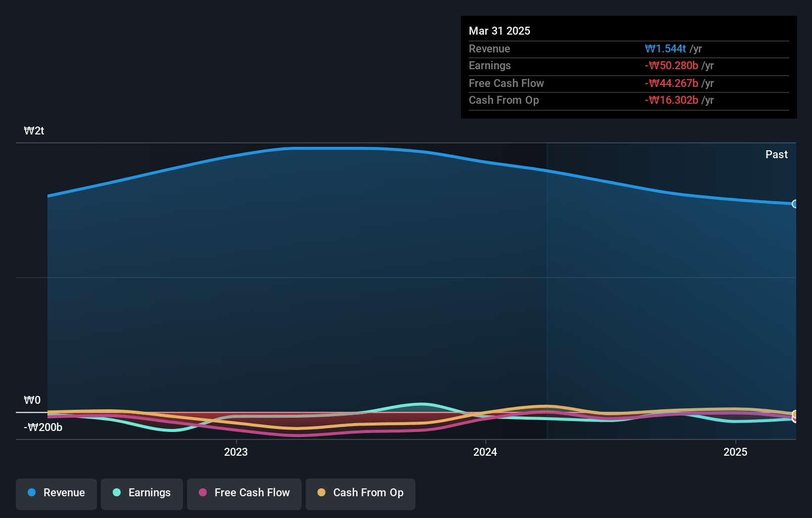Toggle the Free Cash Flow legend button
This screenshot has height=518, width=812.
pyautogui.click(x=244, y=494)
